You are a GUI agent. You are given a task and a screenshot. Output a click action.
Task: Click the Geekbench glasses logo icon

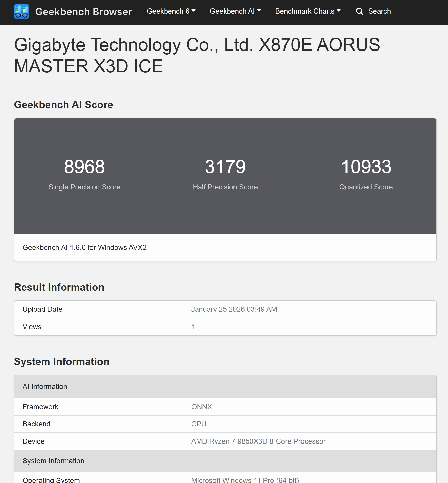pos(22,12)
